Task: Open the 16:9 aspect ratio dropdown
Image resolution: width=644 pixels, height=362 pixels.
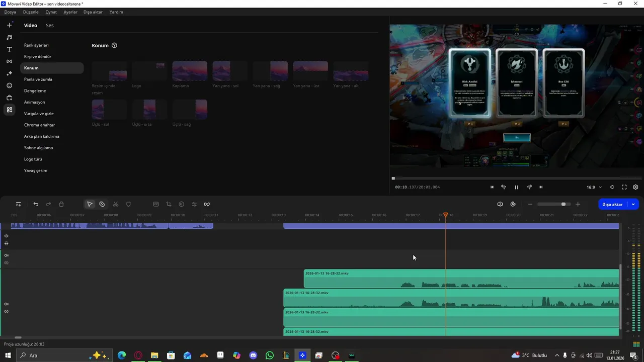Action: click(x=594, y=187)
